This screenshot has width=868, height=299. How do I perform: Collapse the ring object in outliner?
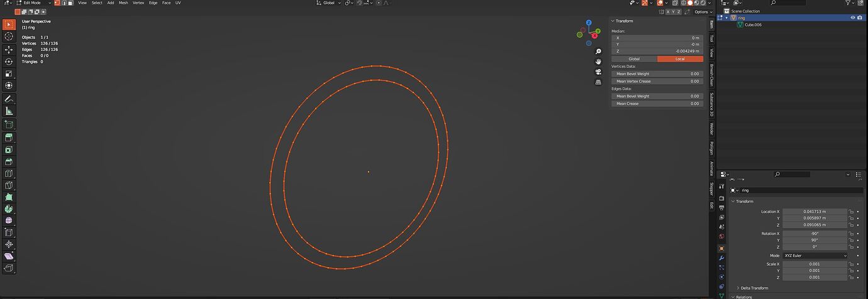pos(726,18)
